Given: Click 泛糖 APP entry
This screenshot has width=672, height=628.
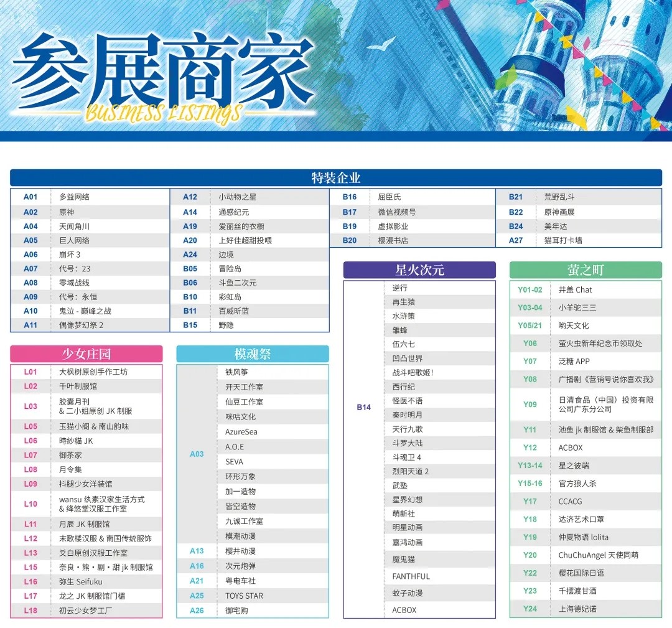Looking at the screenshot, I should tap(574, 362).
